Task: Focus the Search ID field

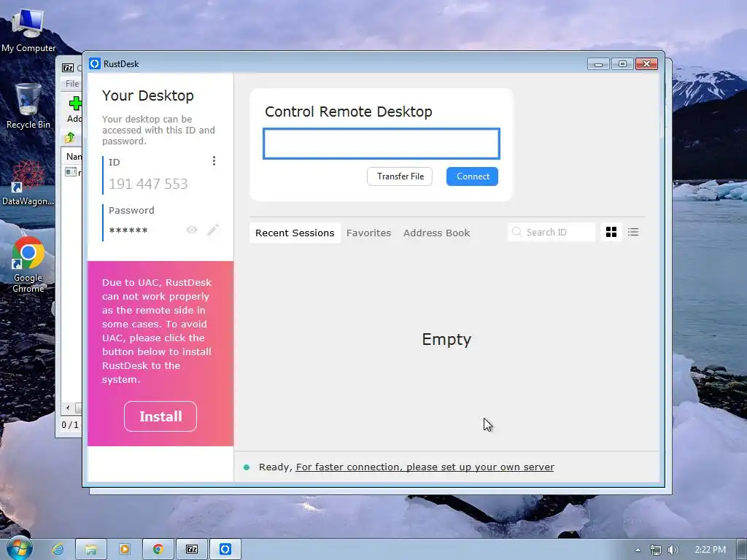Action: [551, 232]
